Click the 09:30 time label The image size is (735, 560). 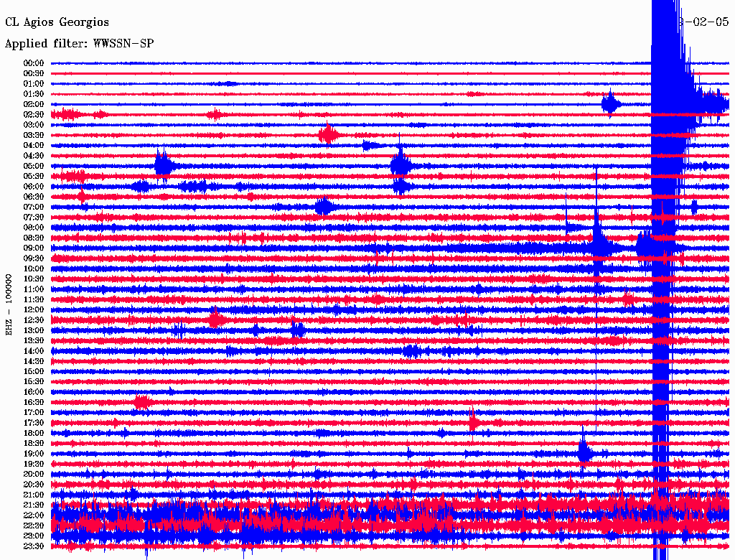(34, 258)
